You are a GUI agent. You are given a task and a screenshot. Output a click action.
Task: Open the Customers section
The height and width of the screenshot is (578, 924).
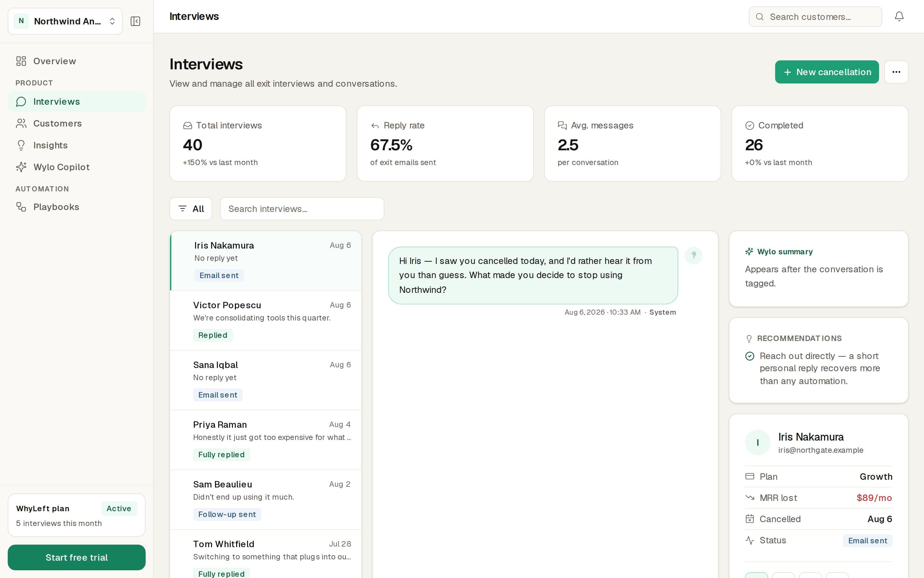click(x=76, y=124)
